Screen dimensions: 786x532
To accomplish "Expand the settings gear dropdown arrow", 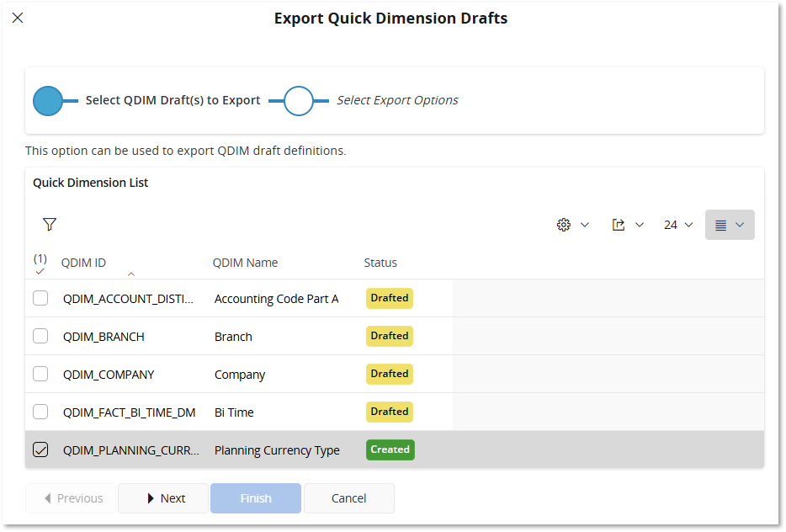I will point(585,225).
